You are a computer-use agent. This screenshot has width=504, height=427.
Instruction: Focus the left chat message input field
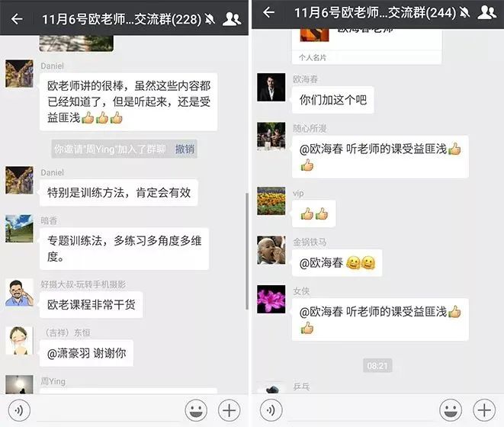[x=108, y=410]
